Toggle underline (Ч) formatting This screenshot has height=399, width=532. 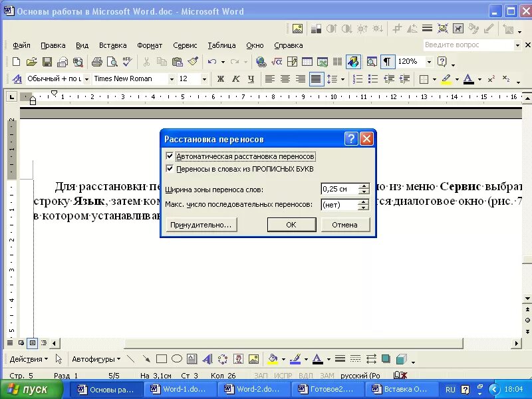click(251, 79)
